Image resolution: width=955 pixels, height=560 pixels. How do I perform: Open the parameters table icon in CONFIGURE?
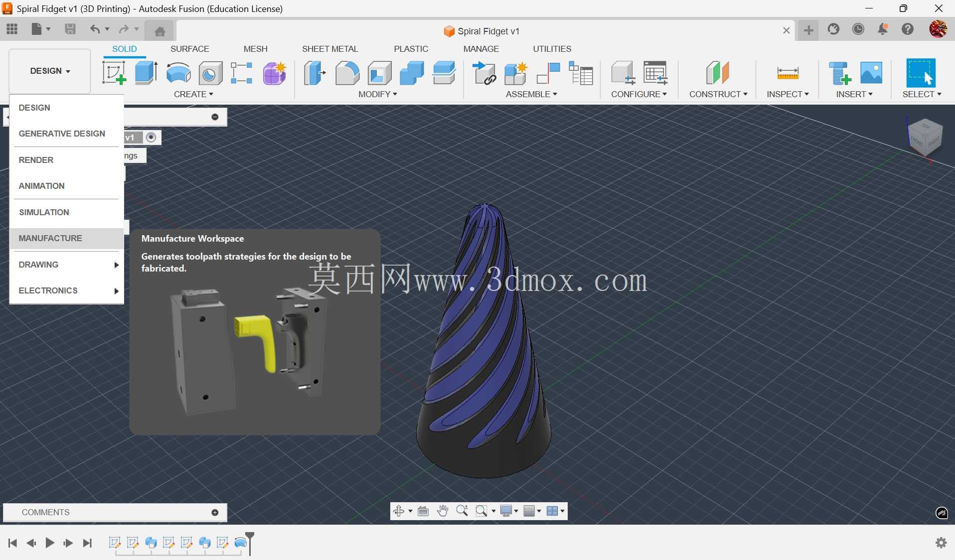click(x=655, y=73)
